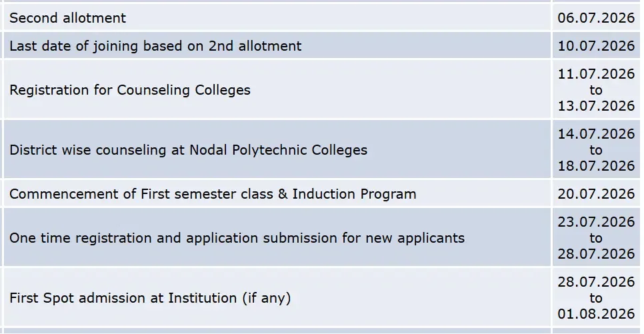Select 'Last date of joining based on 2nd allotment'

155,46
